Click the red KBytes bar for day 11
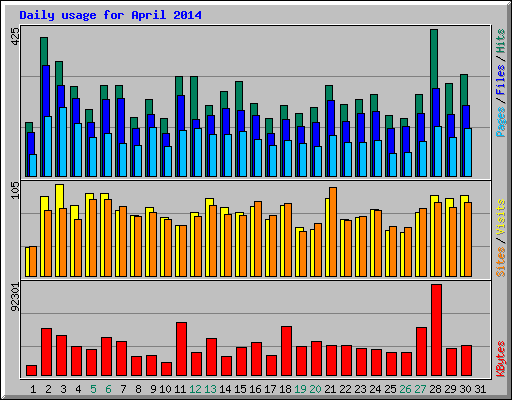The width and height of the screenshot is (512, 400). point(181,349)
